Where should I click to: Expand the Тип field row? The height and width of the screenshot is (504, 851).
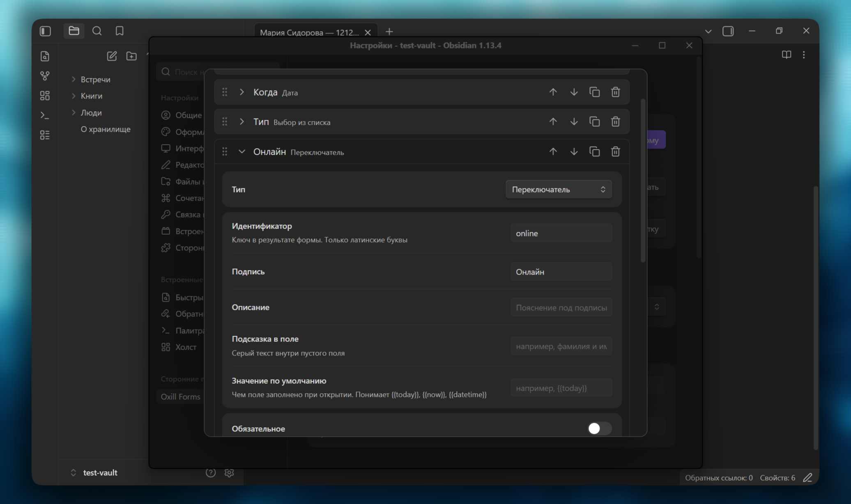click(242, 121)
